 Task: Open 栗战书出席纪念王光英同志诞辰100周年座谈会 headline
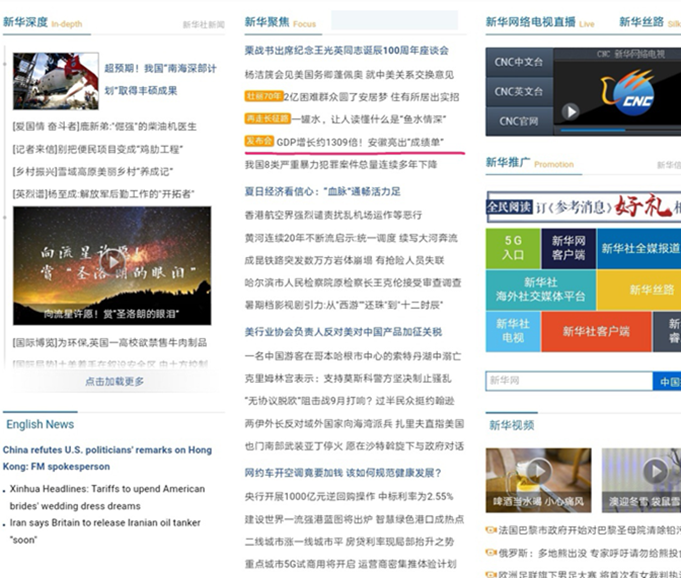[x=347, y=50]
